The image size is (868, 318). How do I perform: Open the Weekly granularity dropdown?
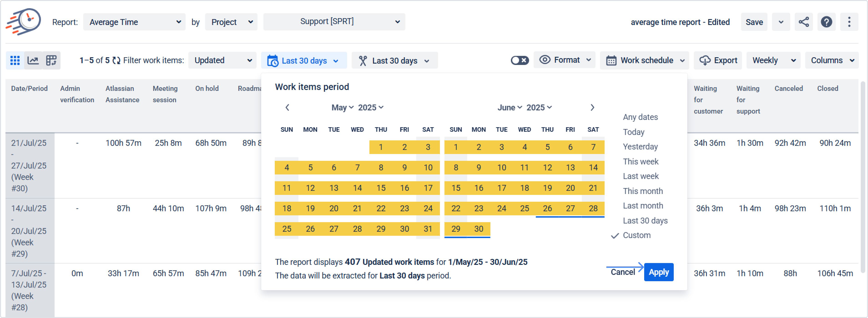click(x=773, y=61)
